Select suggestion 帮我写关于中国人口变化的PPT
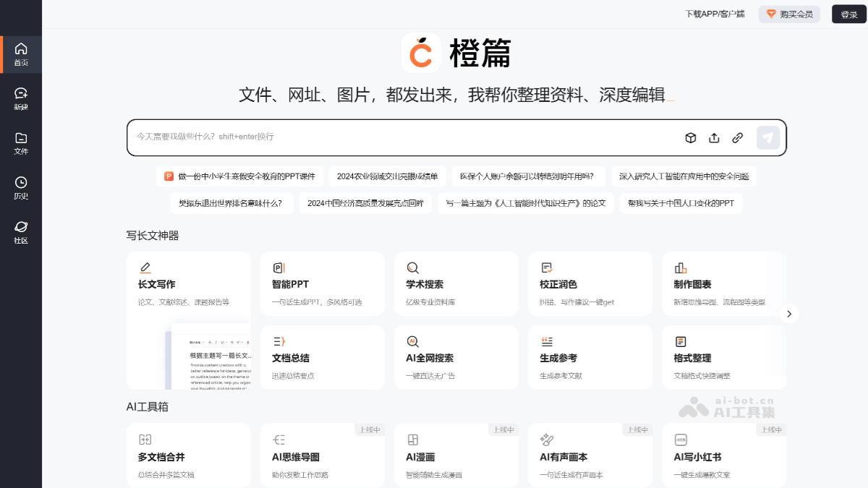868x488 pixels. [681, 203]
